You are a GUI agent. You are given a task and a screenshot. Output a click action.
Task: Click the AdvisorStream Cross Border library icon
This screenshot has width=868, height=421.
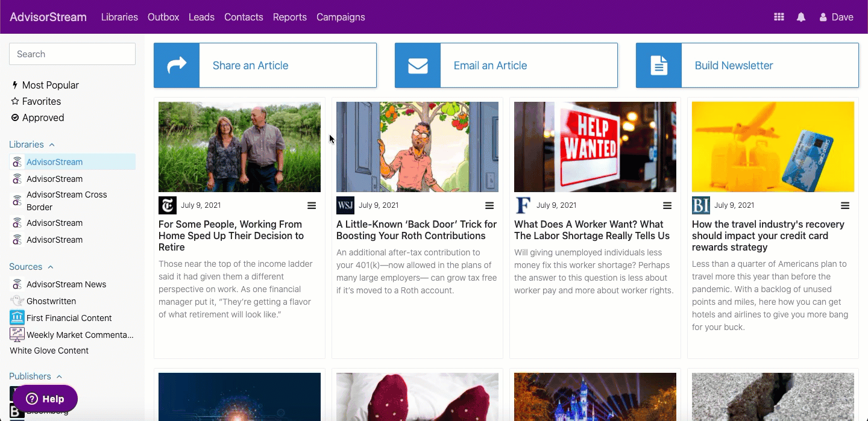tap(17, 201)
